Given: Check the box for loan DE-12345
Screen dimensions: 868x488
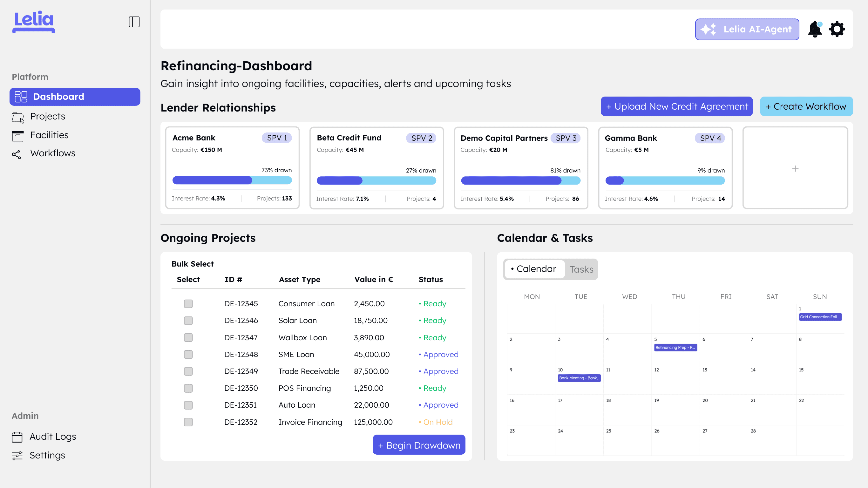Looking at the screenshot, I should pyautogui.click(x=188, y=304).
